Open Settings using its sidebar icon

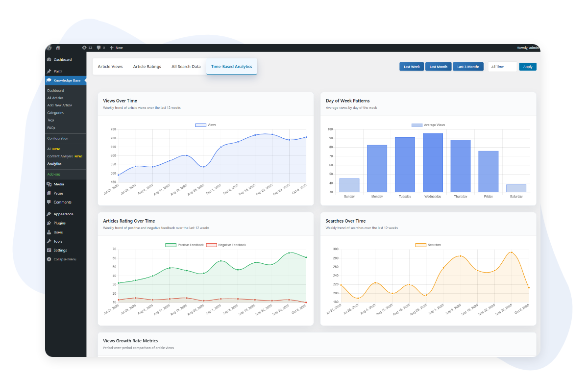coord(49,251)
